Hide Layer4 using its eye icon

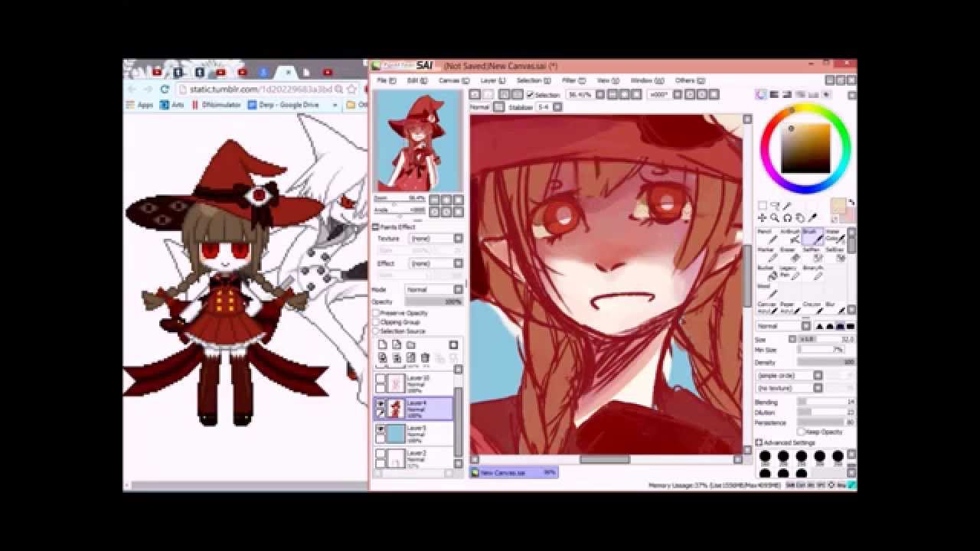point(381,404)
